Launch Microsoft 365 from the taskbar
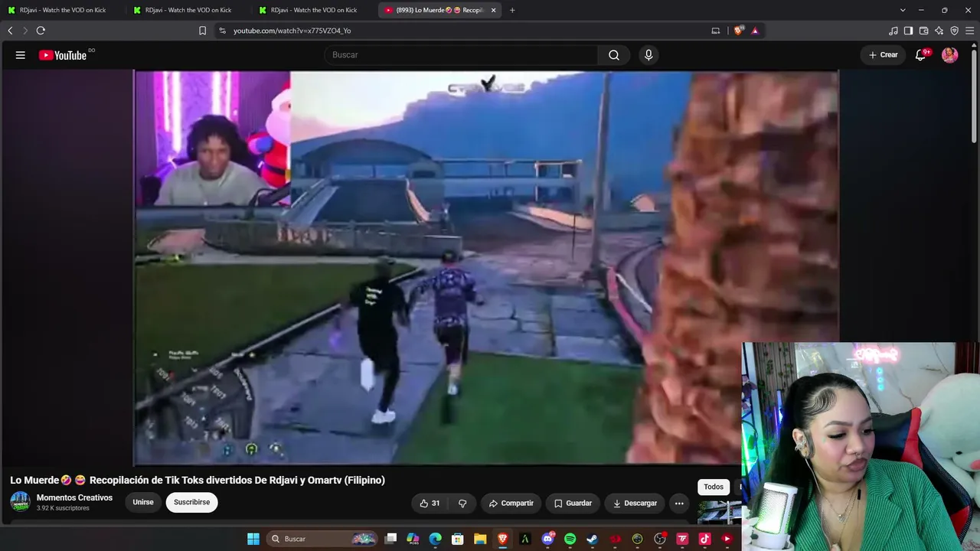 413,539
